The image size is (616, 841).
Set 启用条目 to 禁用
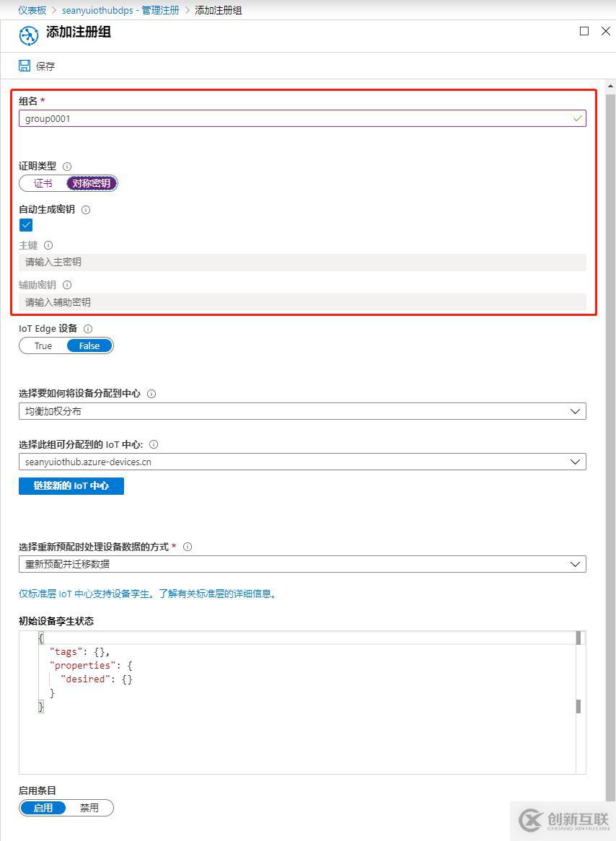[89, 808]
